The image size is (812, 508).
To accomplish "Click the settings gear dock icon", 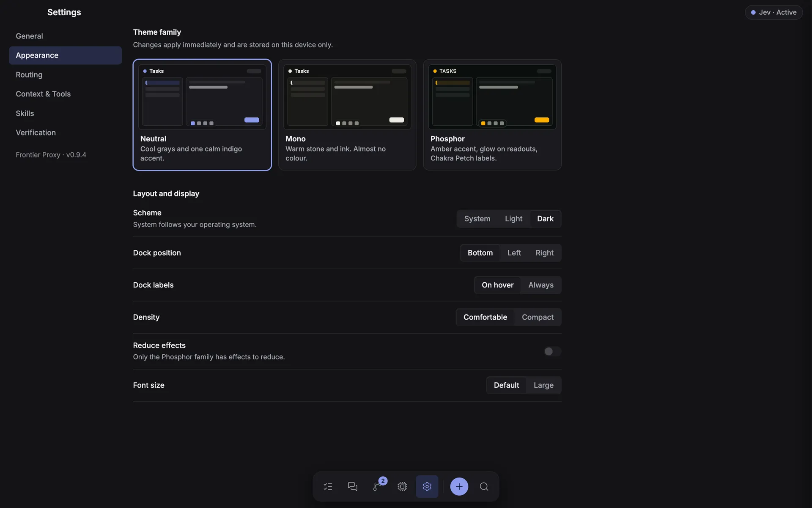I will [x=427, y=486].
